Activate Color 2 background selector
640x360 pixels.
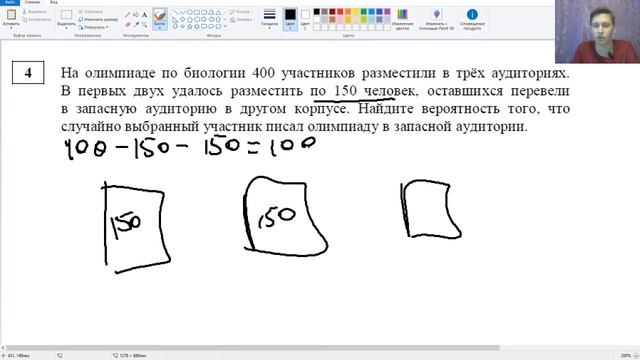tap(305, 19)
